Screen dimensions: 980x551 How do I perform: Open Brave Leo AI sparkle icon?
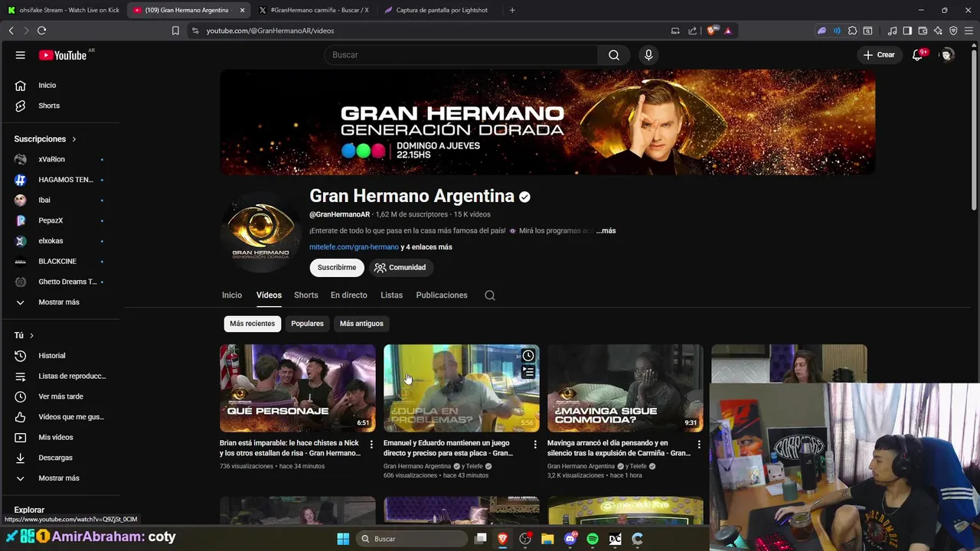pyautogui.click(x=938, y=31)
